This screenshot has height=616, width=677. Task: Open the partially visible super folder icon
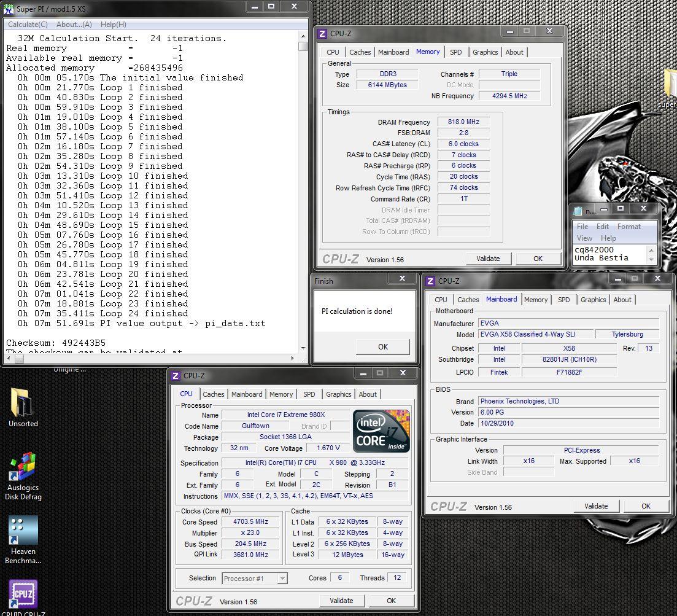tap(670, 88)
